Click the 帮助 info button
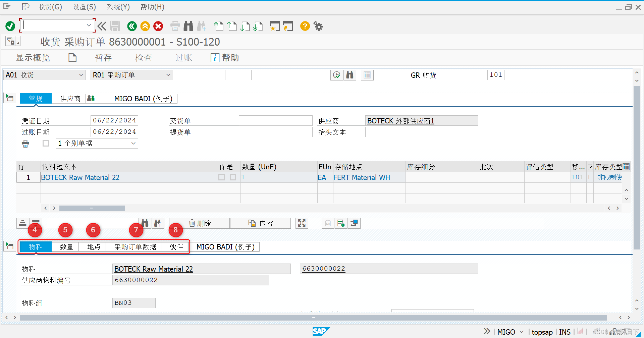Image resolution: width=644 pixels, height=338 pixels. tap(225, 58)
